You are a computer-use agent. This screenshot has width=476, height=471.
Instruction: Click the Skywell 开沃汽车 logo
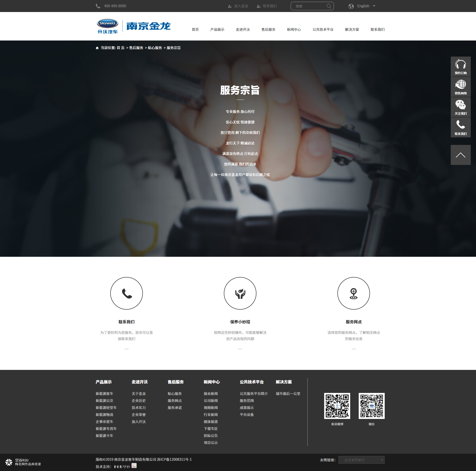tap(108, 26)
